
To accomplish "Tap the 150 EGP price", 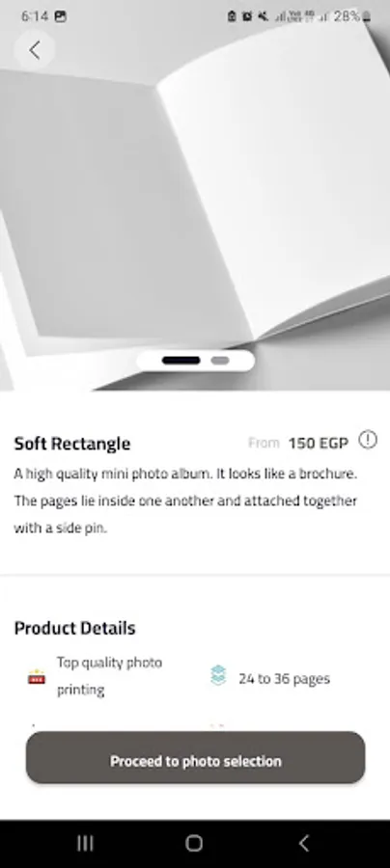I will point(318,444).
